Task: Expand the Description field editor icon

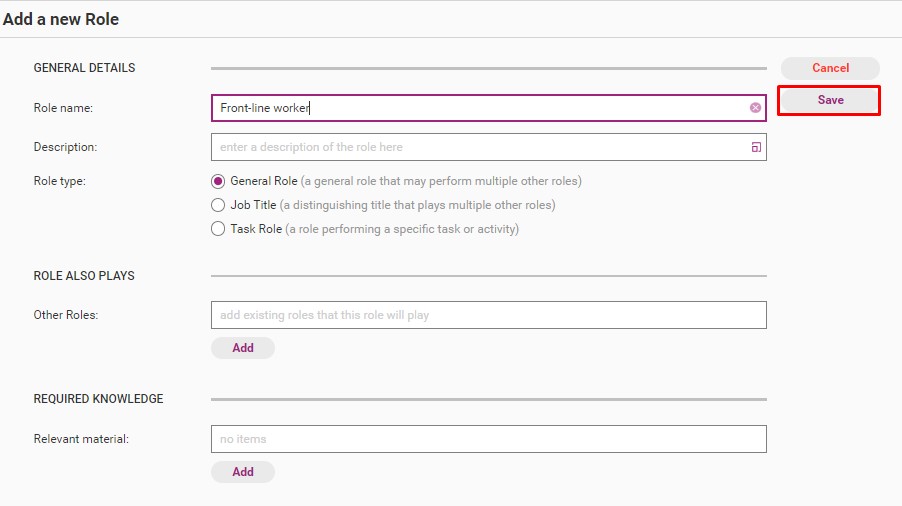Action: coord(755,147)
